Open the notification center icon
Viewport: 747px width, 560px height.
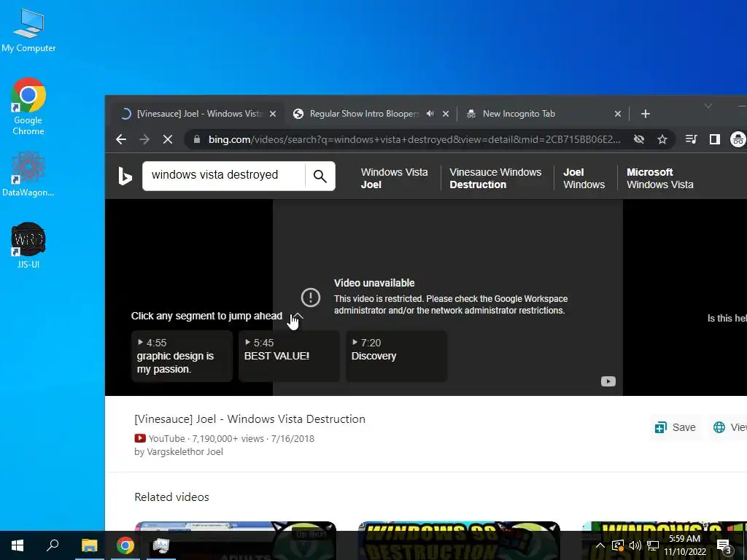724,545
